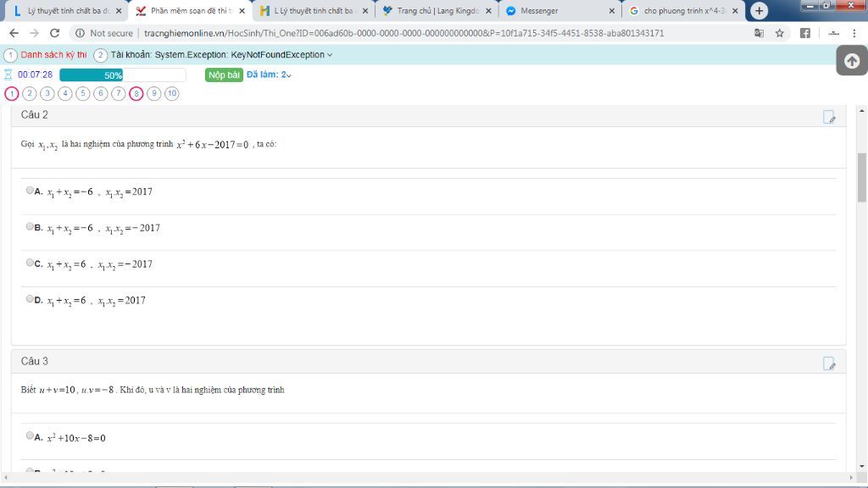Image resolution: width=868 pixels, height=488 pixels.
Task: Switch to the Trang chủ Lang Kingdom tab
Action: (x=437, y=10)
